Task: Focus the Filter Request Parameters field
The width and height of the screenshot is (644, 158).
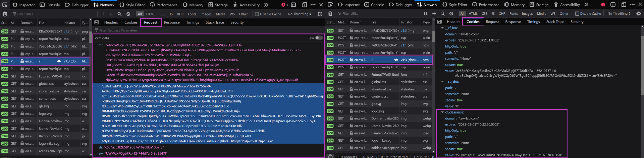Action: (208, 30)
